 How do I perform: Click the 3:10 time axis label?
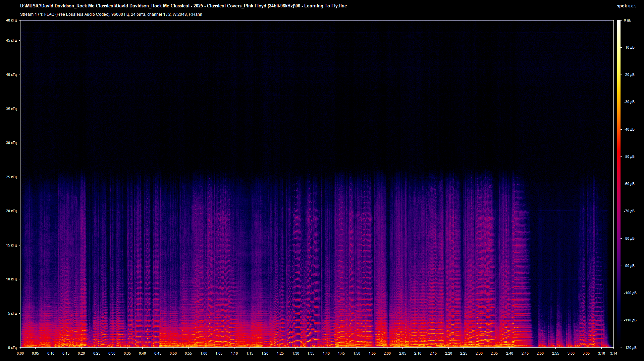[x=602, y=353]
